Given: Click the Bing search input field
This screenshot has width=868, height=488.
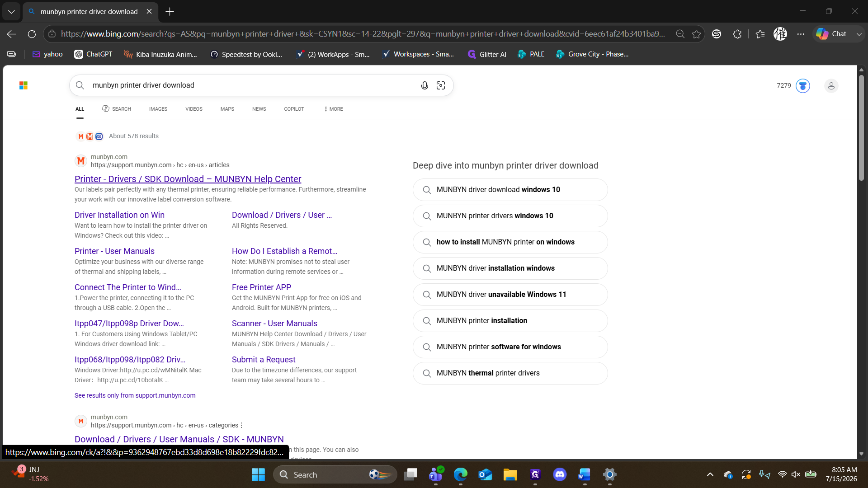Looking at the screenshot, I should pos(253,85).
